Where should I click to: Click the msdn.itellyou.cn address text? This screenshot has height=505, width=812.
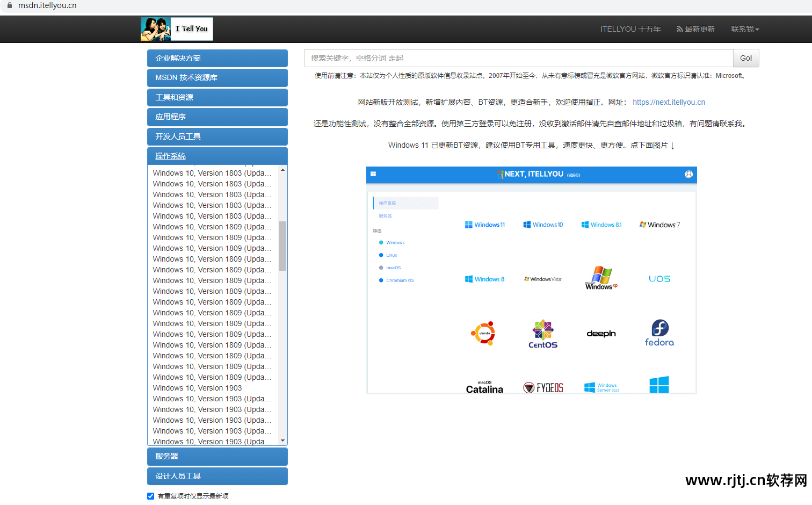coord(47,5)
